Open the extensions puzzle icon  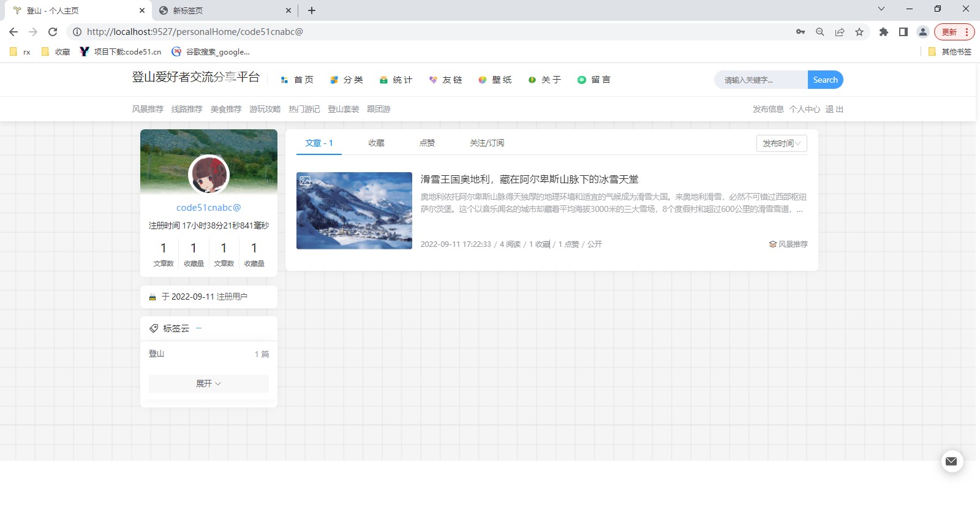[884, 32]
